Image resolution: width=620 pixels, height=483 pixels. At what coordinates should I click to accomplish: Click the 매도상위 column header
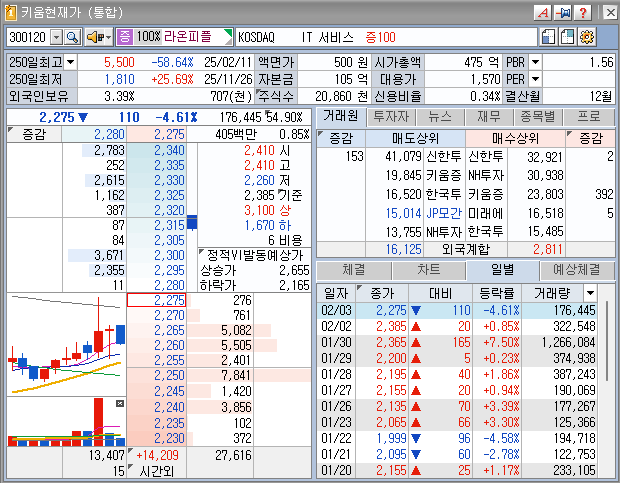[x=415, y=138]
